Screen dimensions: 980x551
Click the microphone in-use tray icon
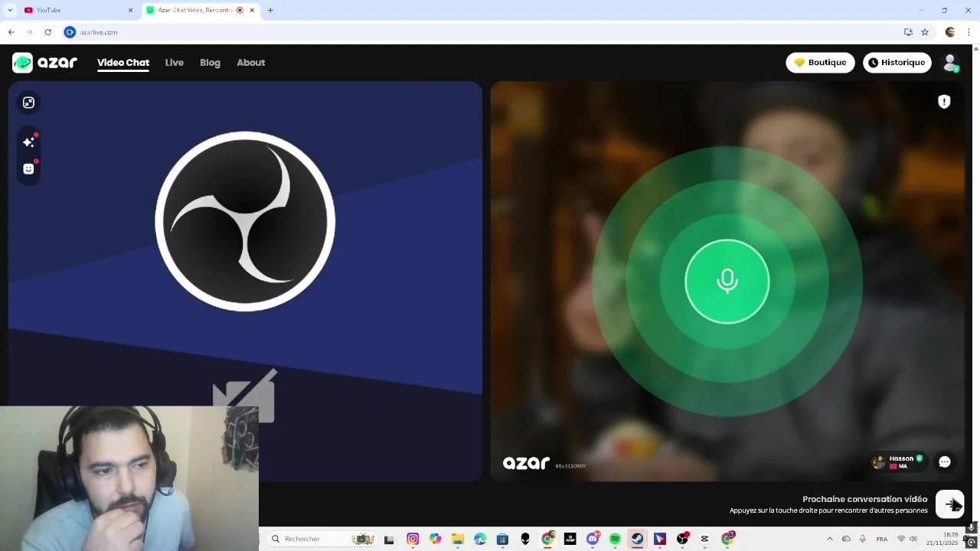(x=863, y=540)
